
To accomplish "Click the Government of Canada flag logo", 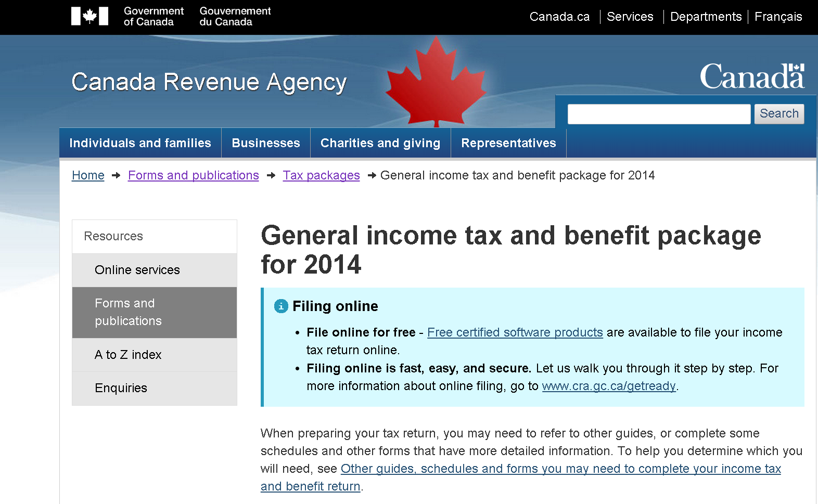I will click(x=90, y=16).
